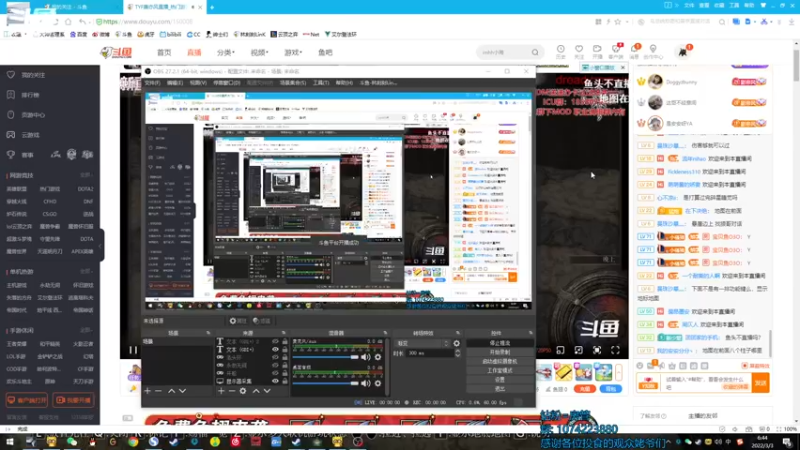
Task: Expand the 游戏 dropdown in Douyu nav
Action: 293,53
